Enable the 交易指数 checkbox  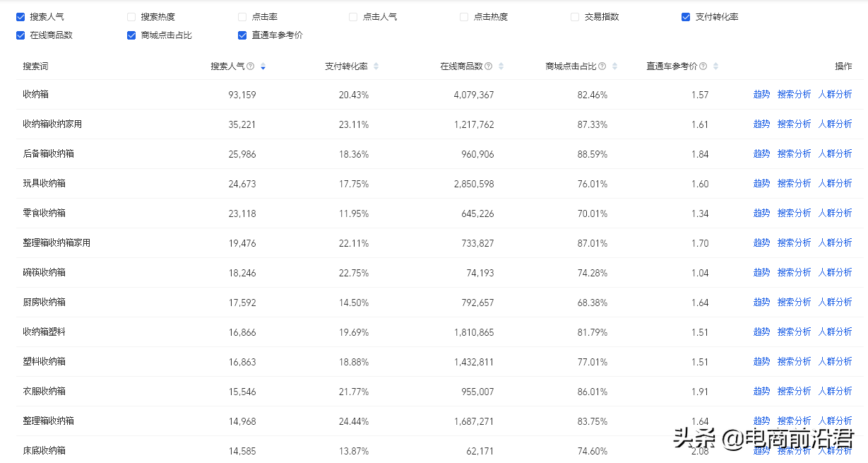(574, 16)
